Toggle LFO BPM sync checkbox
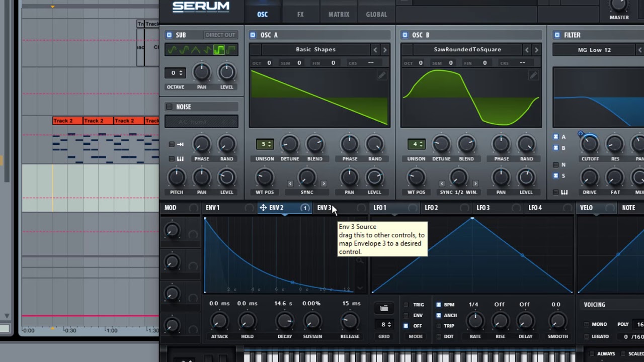This screenshot has height=362, width=644. tap(439, 305)
